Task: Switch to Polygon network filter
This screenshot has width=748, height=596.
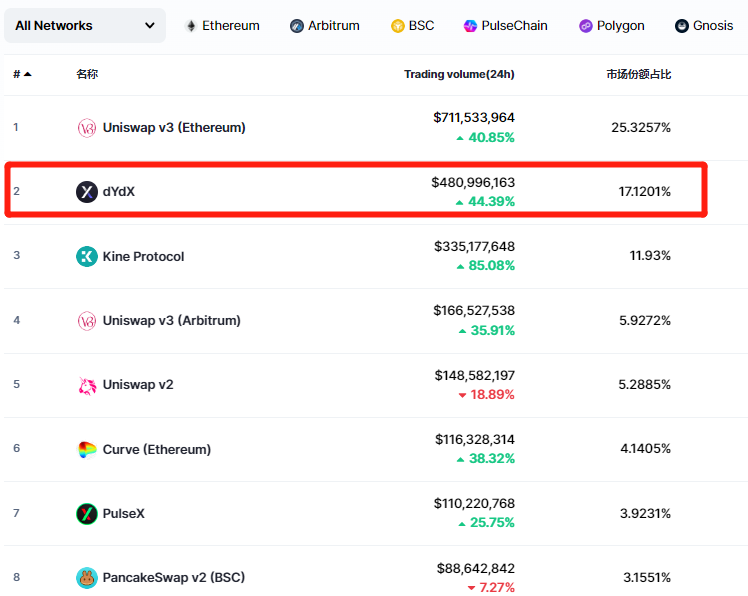Action: (611, 26)
